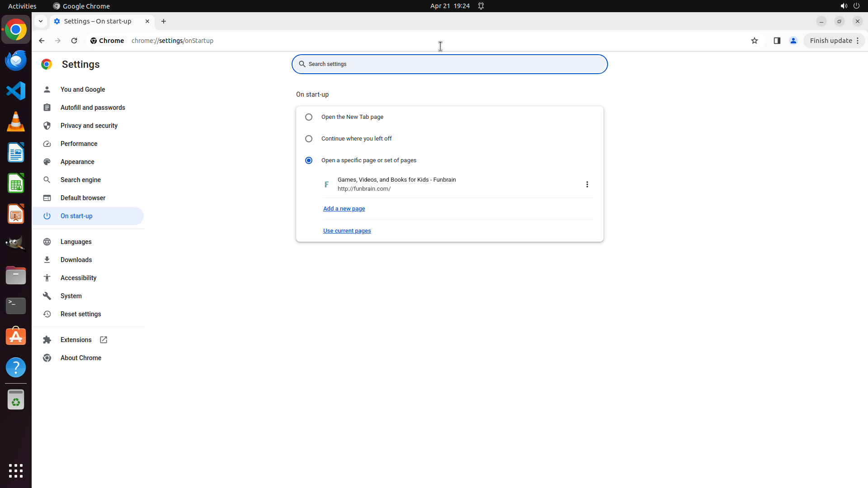
Task: Open system volume indicator
Action: [x=844, y=6]
